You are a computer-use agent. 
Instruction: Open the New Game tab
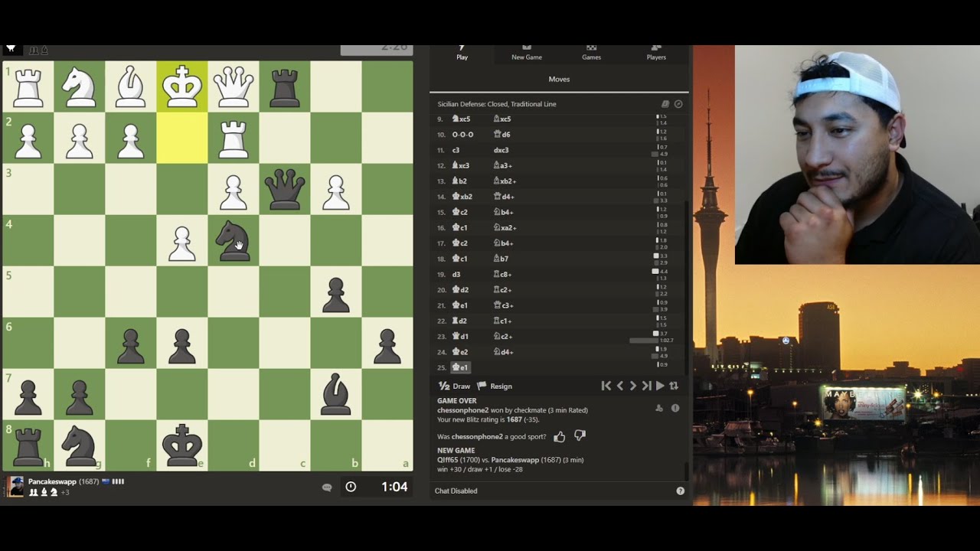point(527,52)
